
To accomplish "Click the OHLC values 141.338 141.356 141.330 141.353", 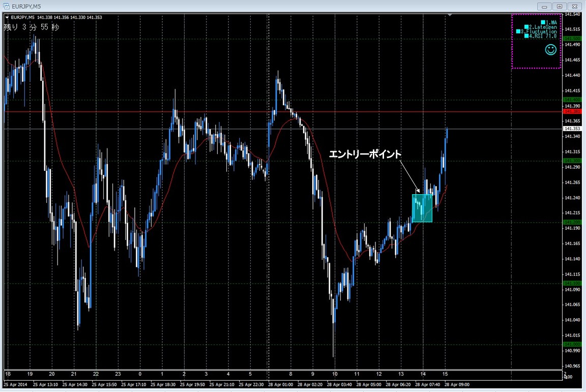I will pos(70,18).
